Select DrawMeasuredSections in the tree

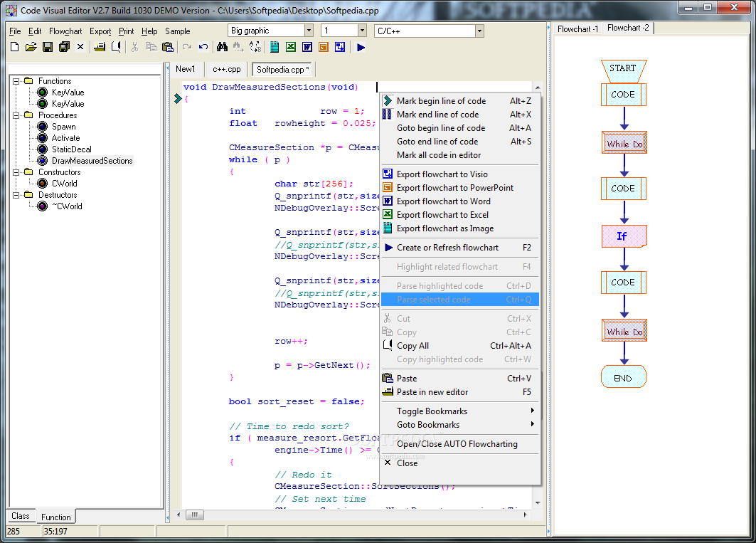[92, 161]
